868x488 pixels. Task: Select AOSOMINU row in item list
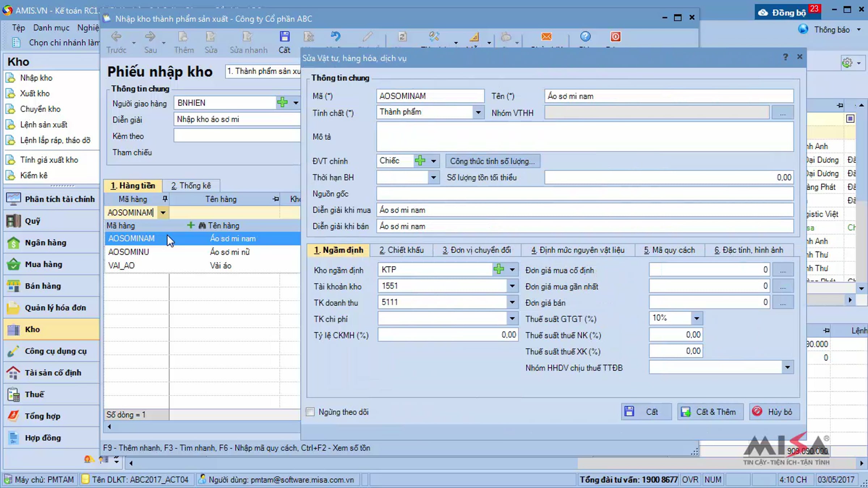tap(203, 252)
